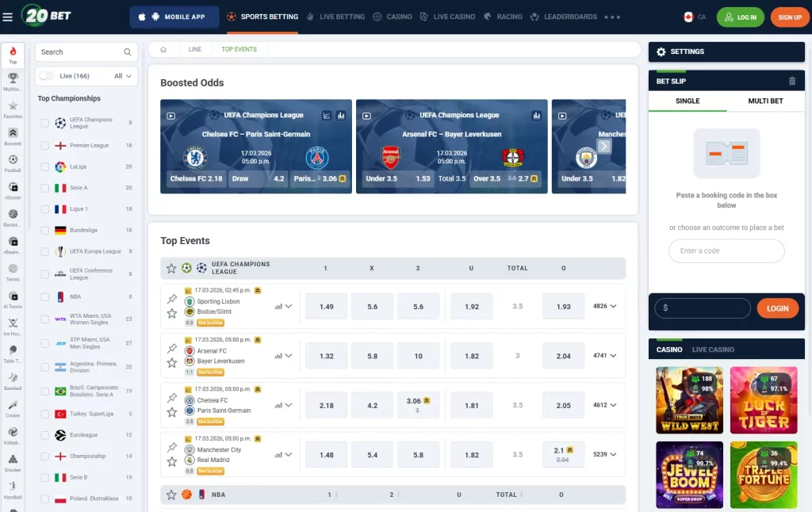
Task: Clear the bet slip with the trash icon
Action: pyautogui.click(x=794, y=80)
